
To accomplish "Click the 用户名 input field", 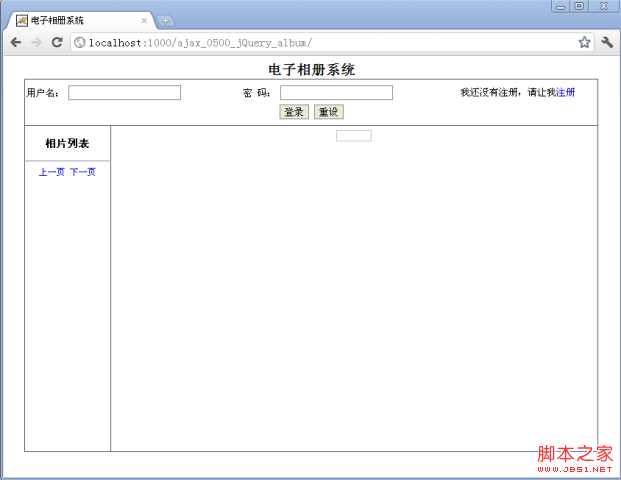I will [124, 93].
